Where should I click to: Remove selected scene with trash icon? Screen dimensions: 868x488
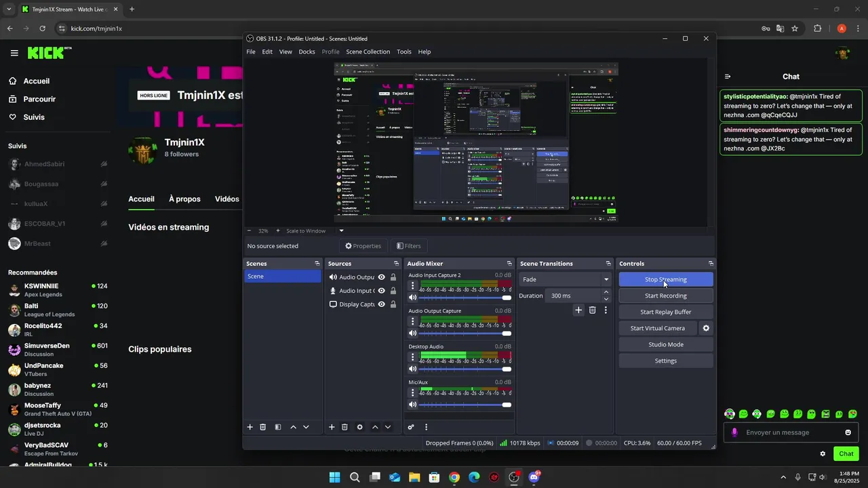pyautogui.click(x=263, y=427)
